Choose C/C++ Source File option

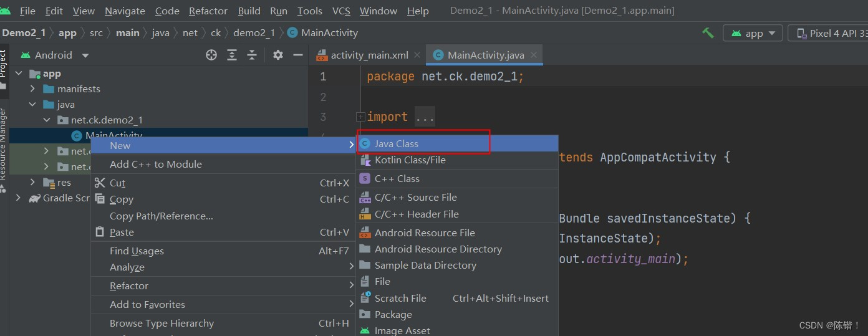click(x=457, y=198)
